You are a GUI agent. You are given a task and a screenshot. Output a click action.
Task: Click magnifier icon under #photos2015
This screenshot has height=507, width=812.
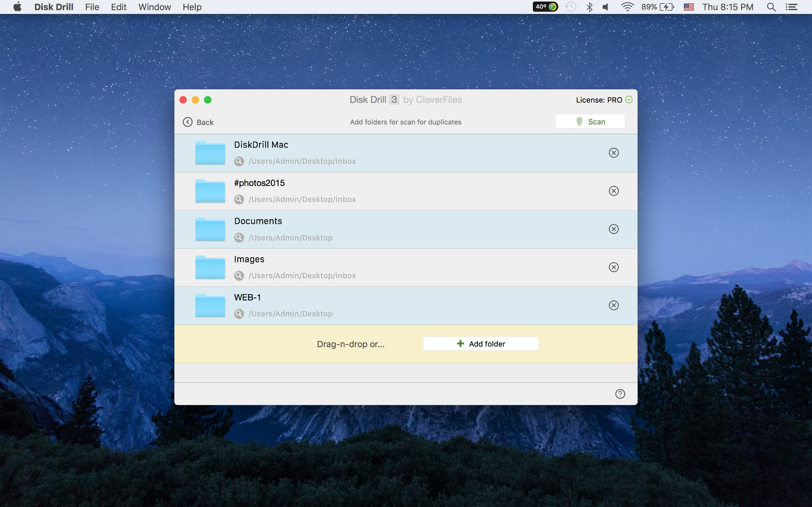(239, 200)
